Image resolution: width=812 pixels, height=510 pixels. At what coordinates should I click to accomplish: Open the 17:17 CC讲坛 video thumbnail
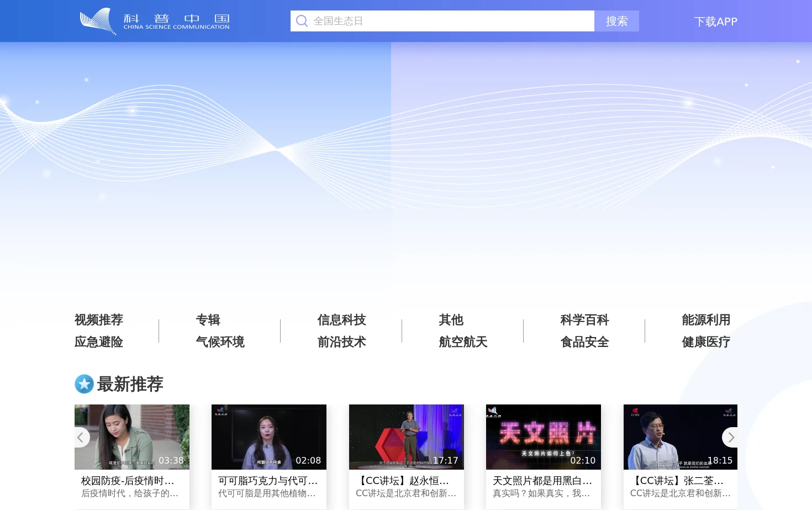click(407, 437)
